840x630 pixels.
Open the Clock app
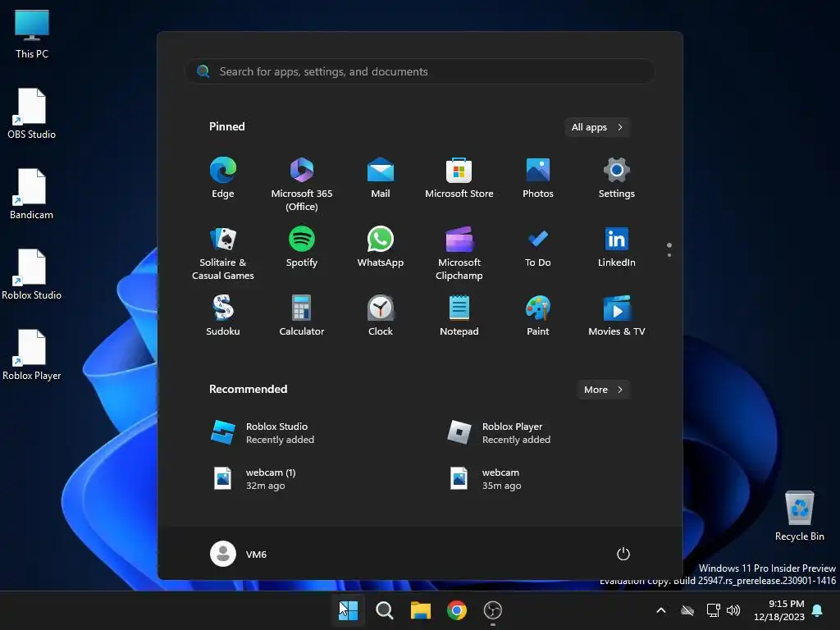click(381, 316)
